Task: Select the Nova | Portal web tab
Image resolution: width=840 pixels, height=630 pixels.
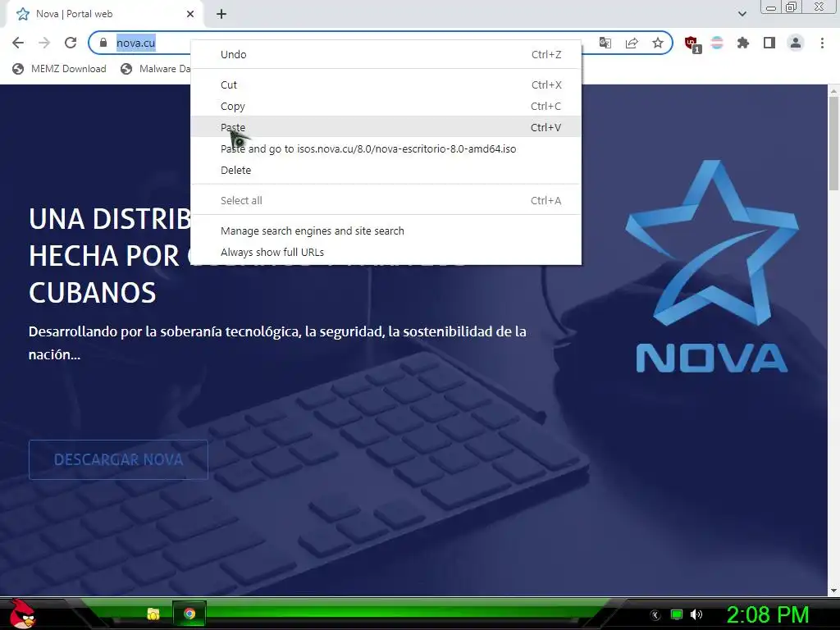Action: [x=104, y=14]
